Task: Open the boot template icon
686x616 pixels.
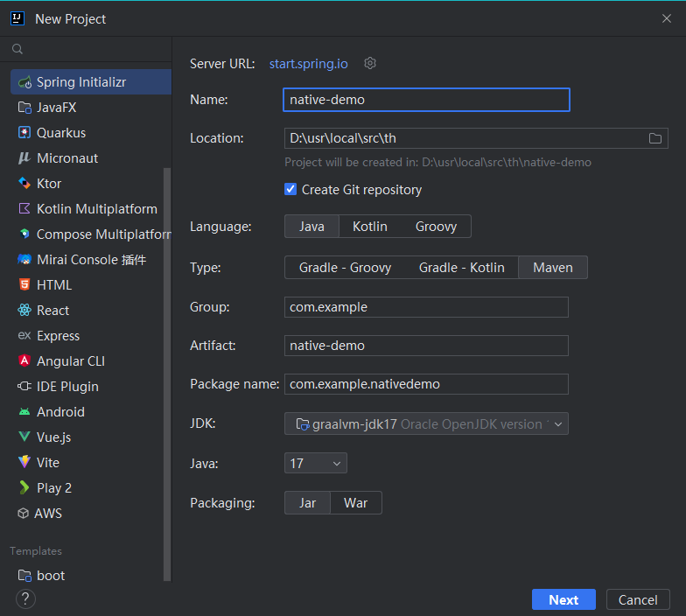Action: (x=24, y=576)
